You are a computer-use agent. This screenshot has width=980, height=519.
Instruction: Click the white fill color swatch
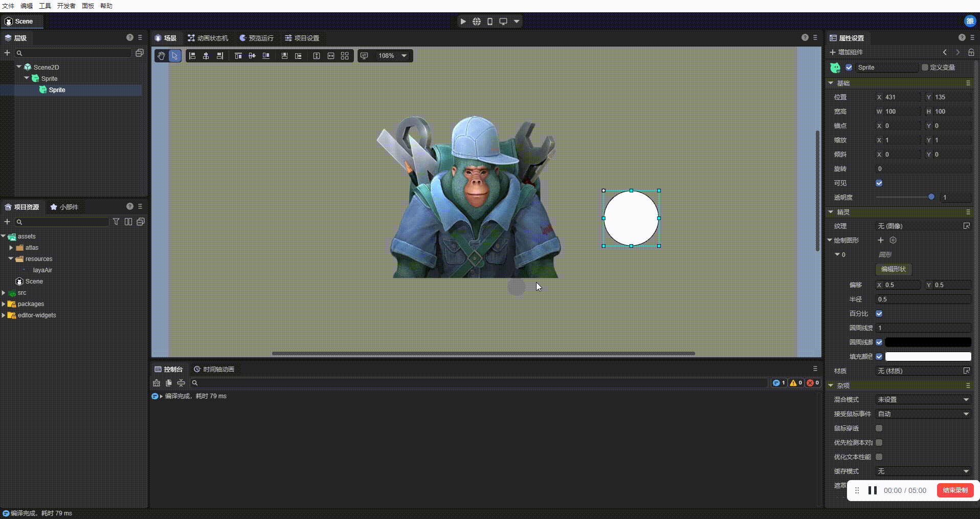927,357
